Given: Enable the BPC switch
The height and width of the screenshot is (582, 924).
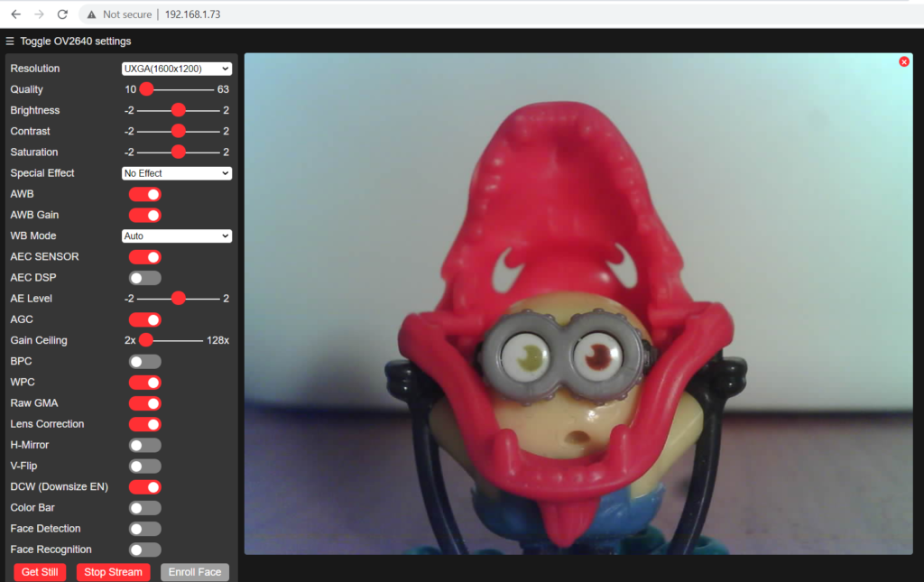Looking at the screenshot, I should click(145, 362).
